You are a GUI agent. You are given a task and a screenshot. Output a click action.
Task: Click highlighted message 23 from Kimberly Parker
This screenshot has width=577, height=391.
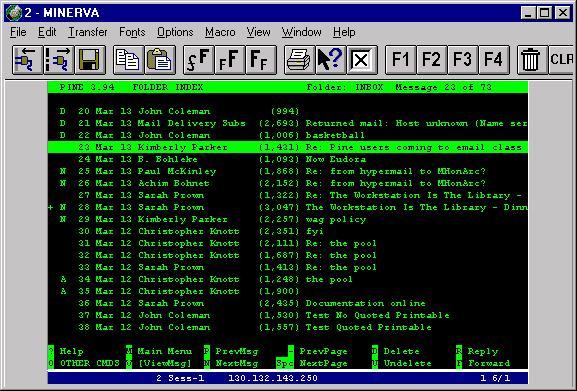pyautogui.click(x=288, y=147)
